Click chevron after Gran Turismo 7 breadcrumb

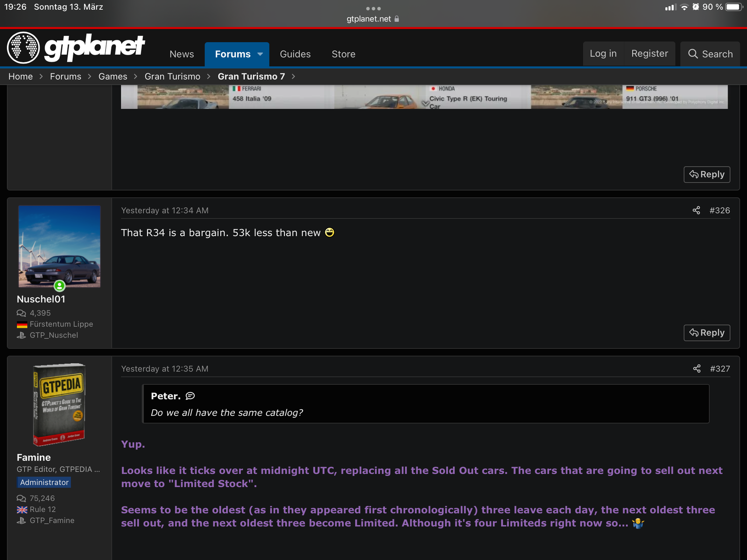293,77
